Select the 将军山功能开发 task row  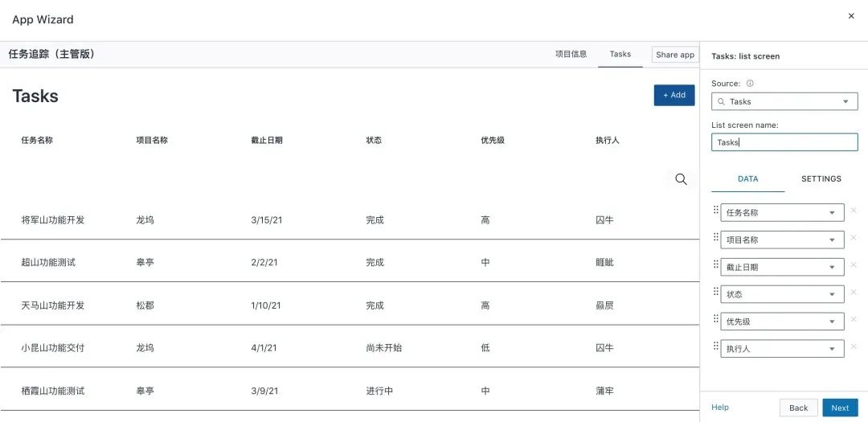coord(350,220)
